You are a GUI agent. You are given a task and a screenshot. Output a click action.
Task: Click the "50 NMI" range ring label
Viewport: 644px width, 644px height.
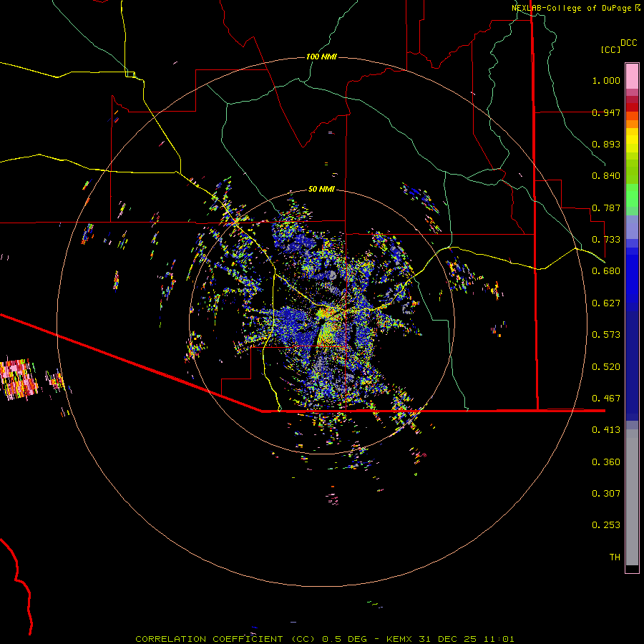pyautogui.click(x=321, y=189)
